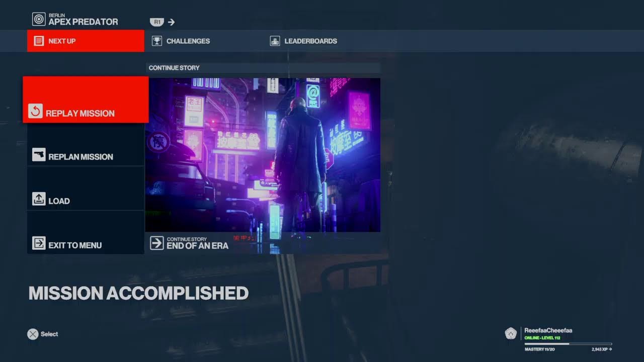Image resolution: width=644 pixels, height=362 pixels.
Task: Click the Apex Predator target icon
Action: [x=39, y=19]
